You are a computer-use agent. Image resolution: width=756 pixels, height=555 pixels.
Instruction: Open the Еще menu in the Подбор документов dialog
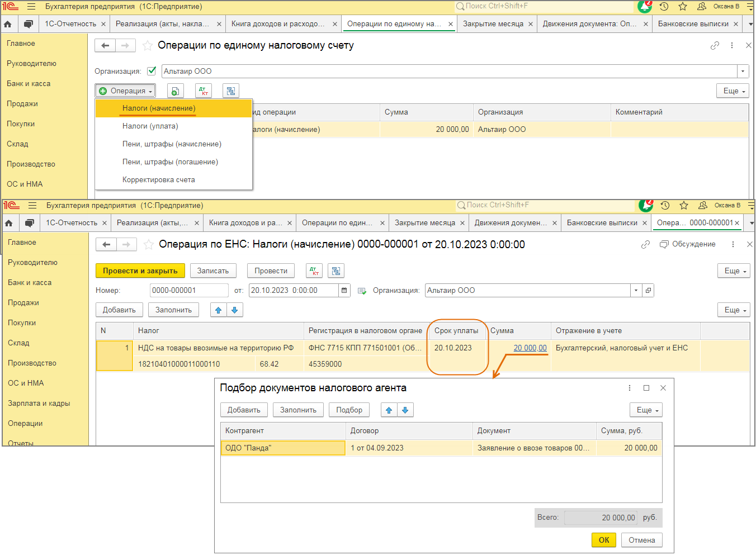click(646, 410)
